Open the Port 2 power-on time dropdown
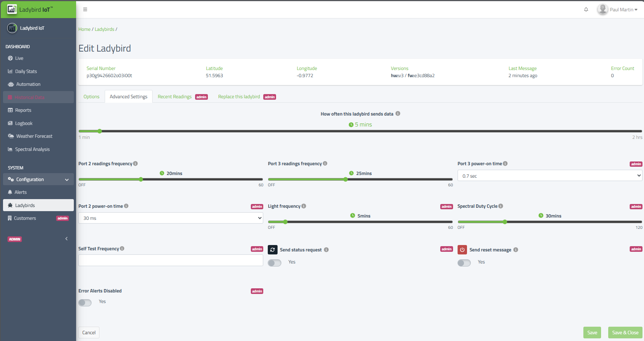644x341 pixels. [170, 218]
